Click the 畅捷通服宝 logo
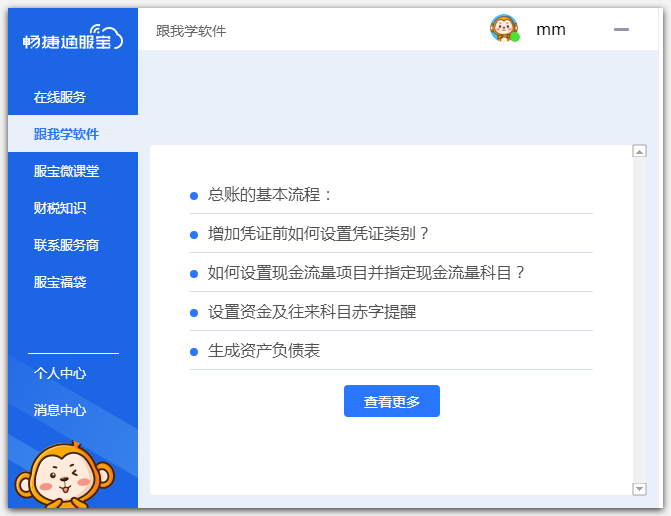The width and height of the screenshot is (671, 516). coord(73,38)
